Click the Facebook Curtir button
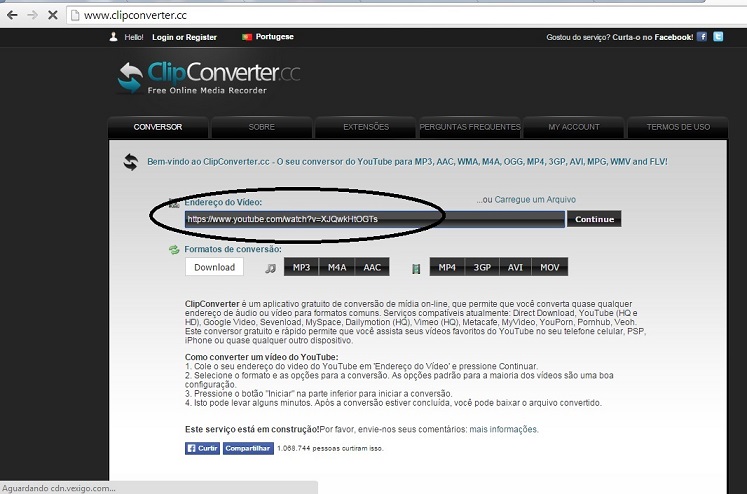This screenshot has width=747, height=494. pos(202,448)
